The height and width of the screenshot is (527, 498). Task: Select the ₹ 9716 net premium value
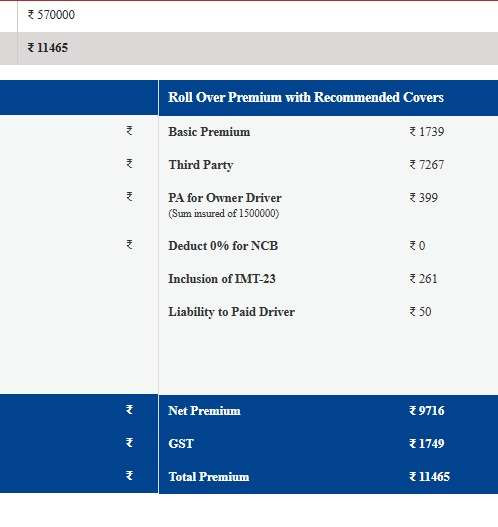tap(427, 411)
